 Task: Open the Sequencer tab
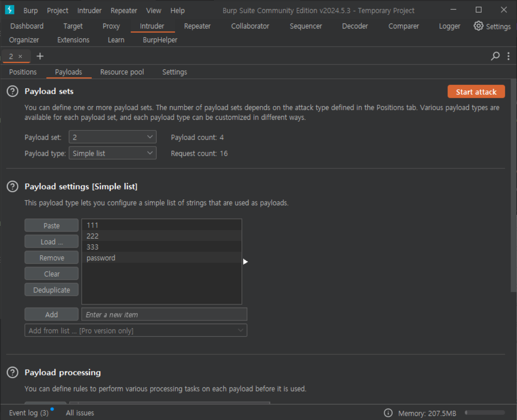click(x=306, y=26)
